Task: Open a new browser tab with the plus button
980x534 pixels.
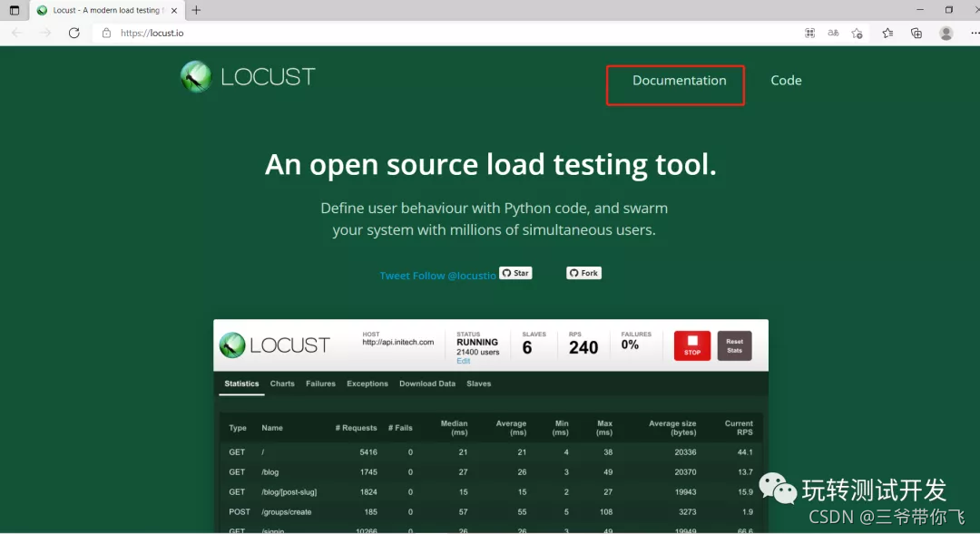Action: (196, 10)
